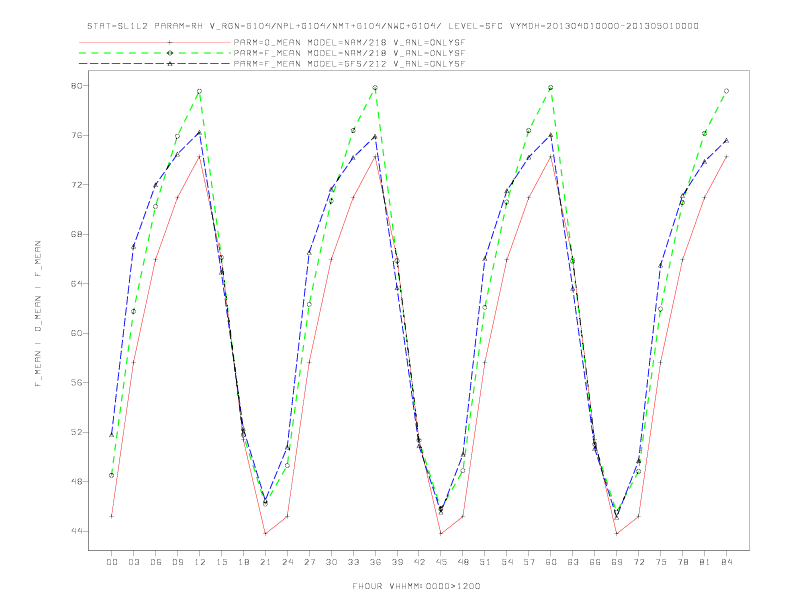Click the vertical y-axis title F_MEAN | O_MEAN | F_MEAN

point(38,314)
